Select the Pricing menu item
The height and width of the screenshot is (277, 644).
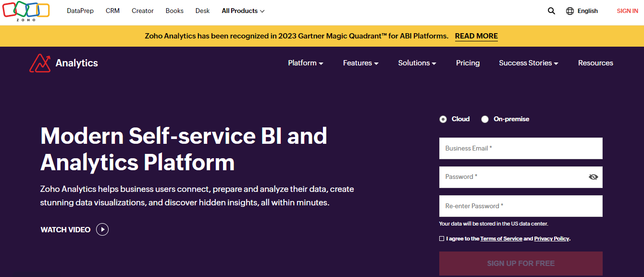point(468,63)
